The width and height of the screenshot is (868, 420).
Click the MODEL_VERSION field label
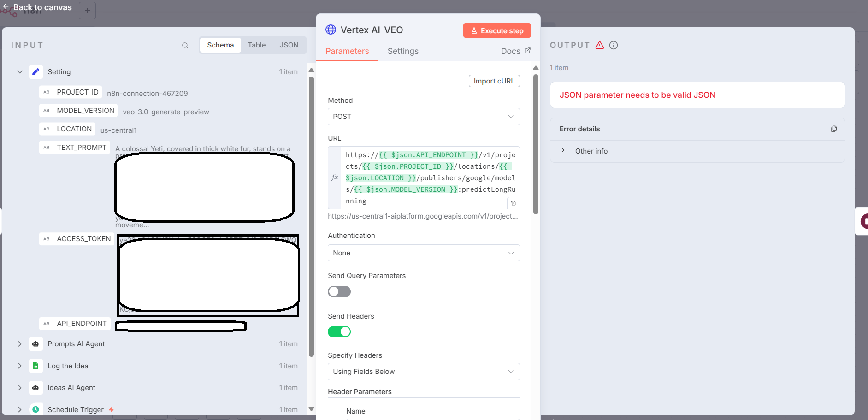(85, 111)
